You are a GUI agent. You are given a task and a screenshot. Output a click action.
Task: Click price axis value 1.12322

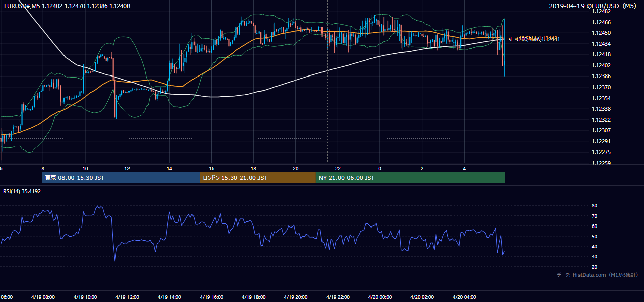tap(602, 120)
